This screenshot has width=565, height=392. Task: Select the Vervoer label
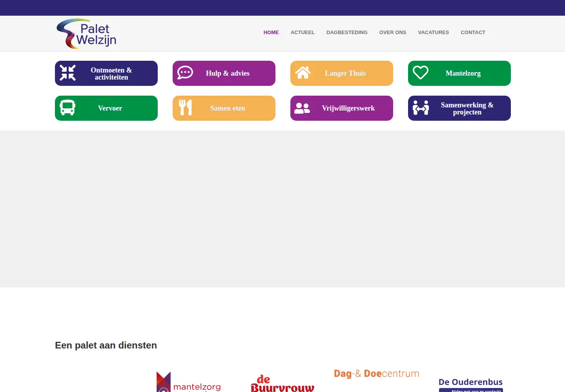click(x=110, y=108)
